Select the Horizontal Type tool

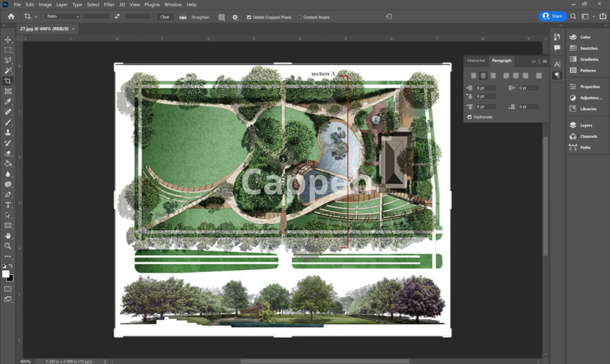point(8,205)
